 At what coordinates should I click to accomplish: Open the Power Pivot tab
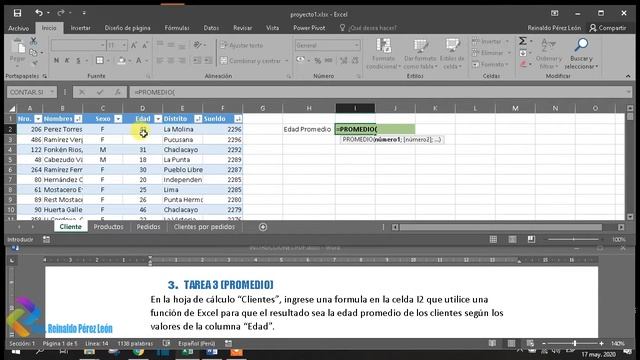pos(309,28)
